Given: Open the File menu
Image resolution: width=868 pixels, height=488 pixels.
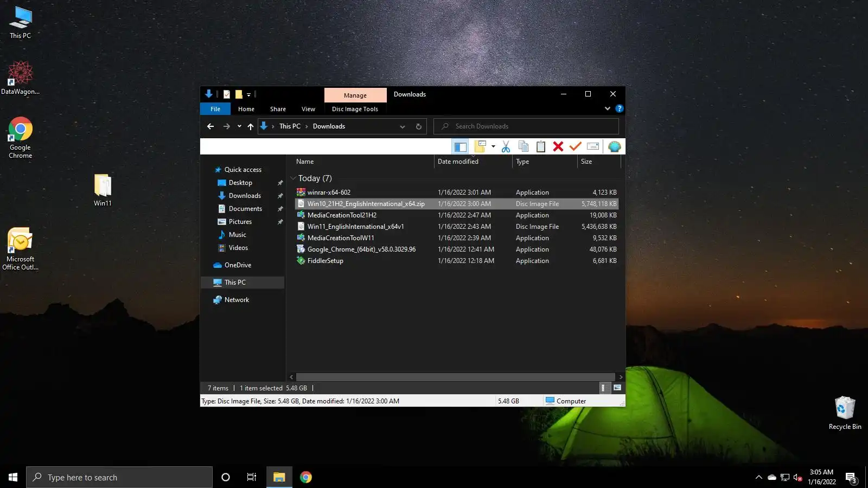Looking at the screenshot, I should [x=215, y=109].
